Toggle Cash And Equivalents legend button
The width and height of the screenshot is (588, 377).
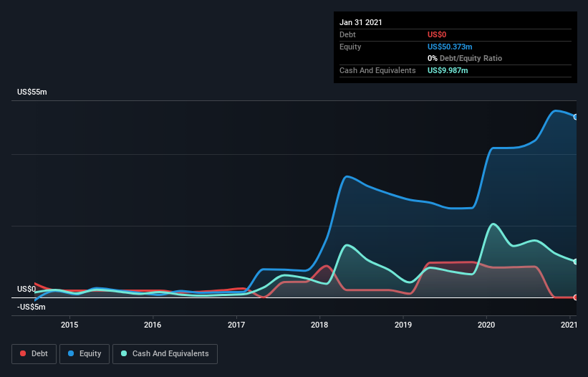(x=165, y=354)
